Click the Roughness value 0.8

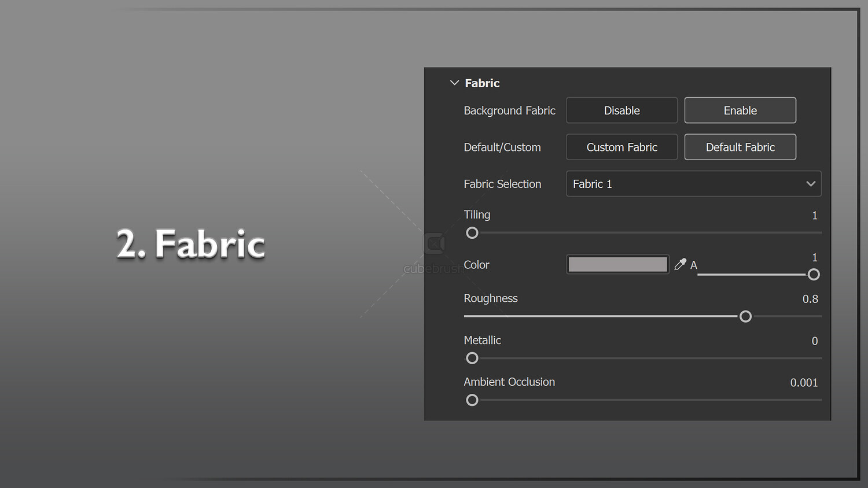click(x=810, y=300)
